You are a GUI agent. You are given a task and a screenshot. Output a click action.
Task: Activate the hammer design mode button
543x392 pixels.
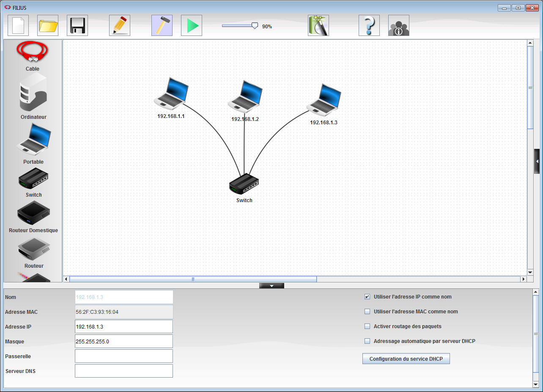(x=162, y=26)
